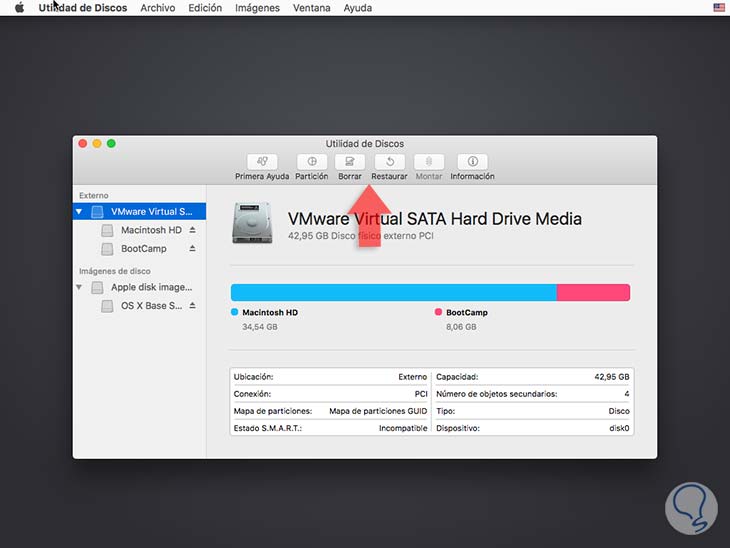Click the Borrar label
The height and width of the screenshot is (548, 730).
[350, 176]
